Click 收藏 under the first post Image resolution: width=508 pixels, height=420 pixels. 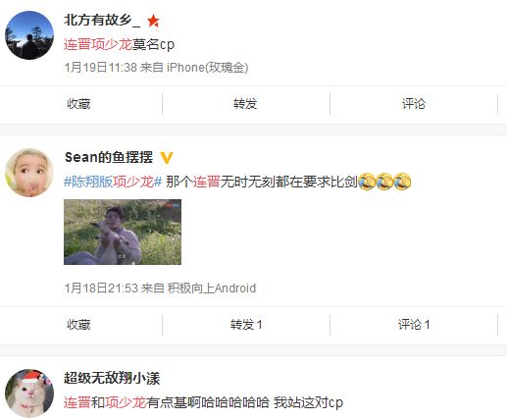click(x=78, y=104)
